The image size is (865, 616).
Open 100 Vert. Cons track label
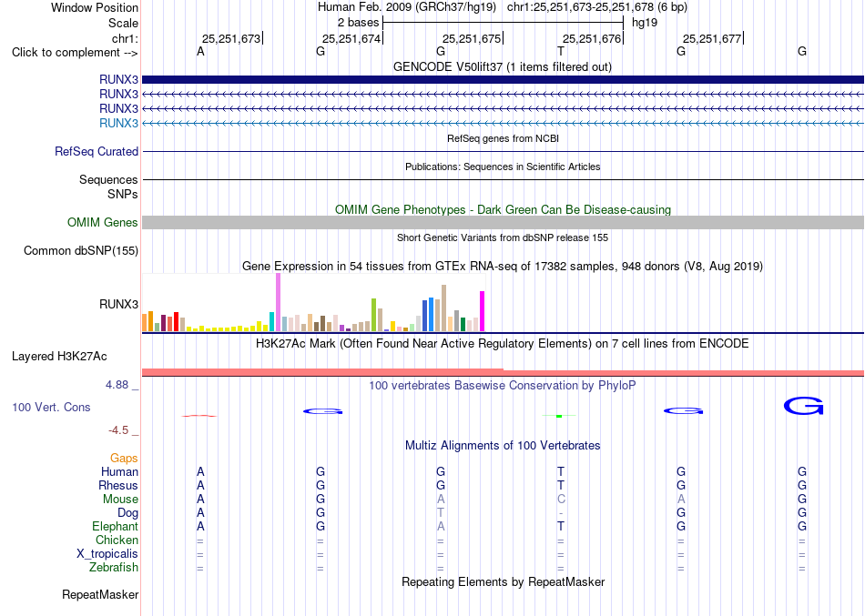[x=51, y=407]
